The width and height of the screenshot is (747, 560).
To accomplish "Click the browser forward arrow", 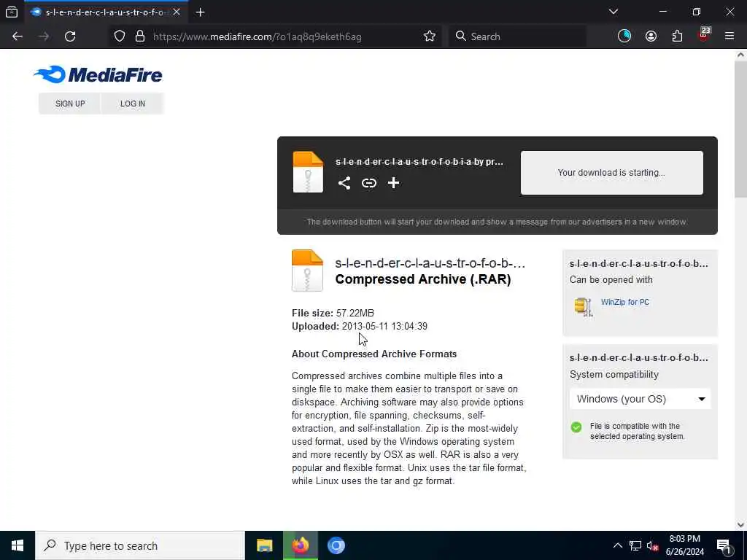I will pos(44,36).
